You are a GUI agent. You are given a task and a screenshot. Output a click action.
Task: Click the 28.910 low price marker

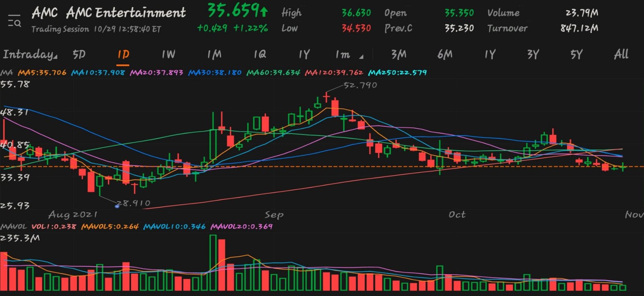[x=133, y=203]
